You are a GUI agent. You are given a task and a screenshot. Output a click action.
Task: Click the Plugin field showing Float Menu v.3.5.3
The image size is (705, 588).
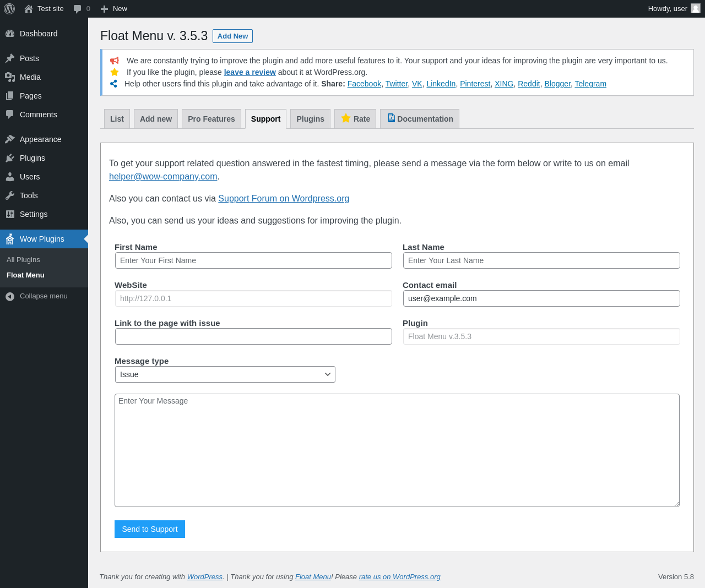pyautogui.click(x=541, y=336)
